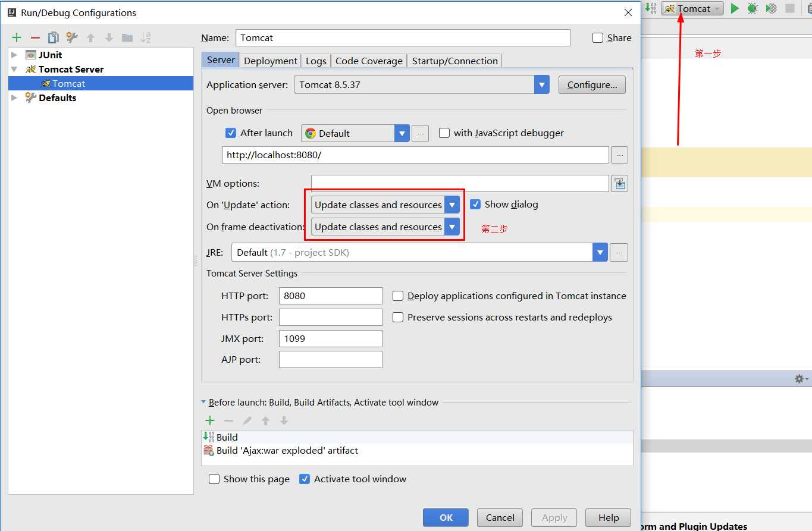
Task: Switch to the Startup/Connection tab
Action: [x=455, y=61]
